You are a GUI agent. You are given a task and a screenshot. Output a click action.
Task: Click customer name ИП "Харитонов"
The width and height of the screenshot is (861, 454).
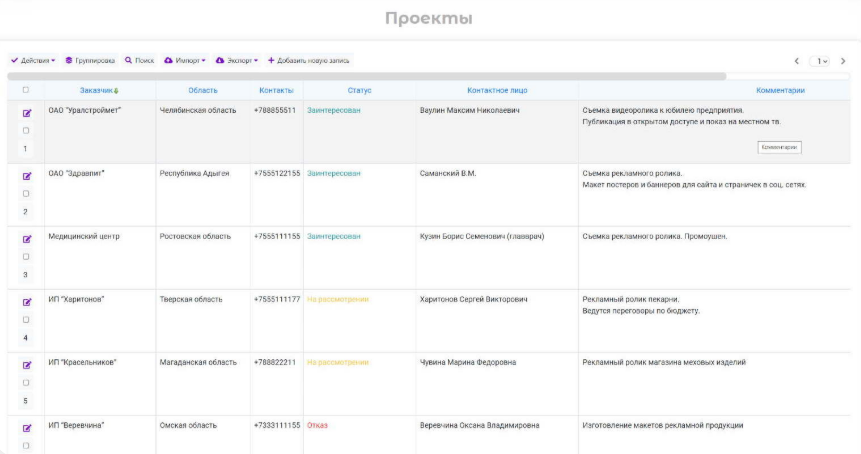76,300
